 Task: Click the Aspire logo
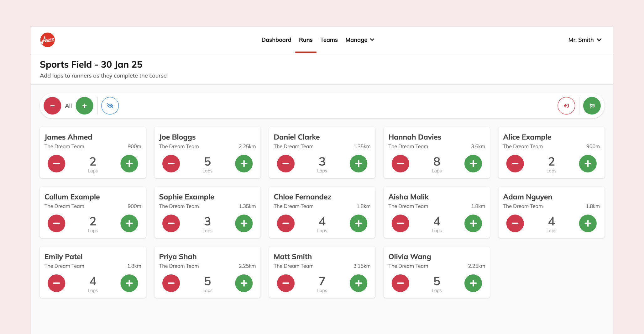tap(48, 40)
